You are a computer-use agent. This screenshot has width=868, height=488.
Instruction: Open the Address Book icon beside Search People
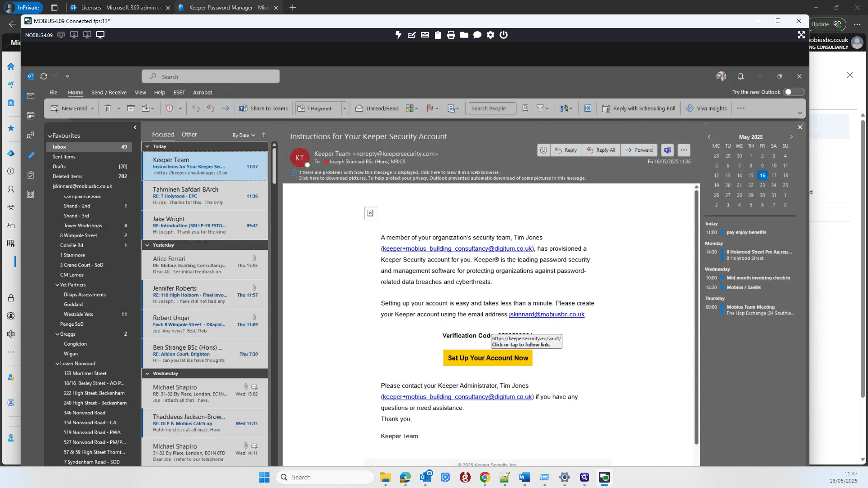click(x=525, y=108)
